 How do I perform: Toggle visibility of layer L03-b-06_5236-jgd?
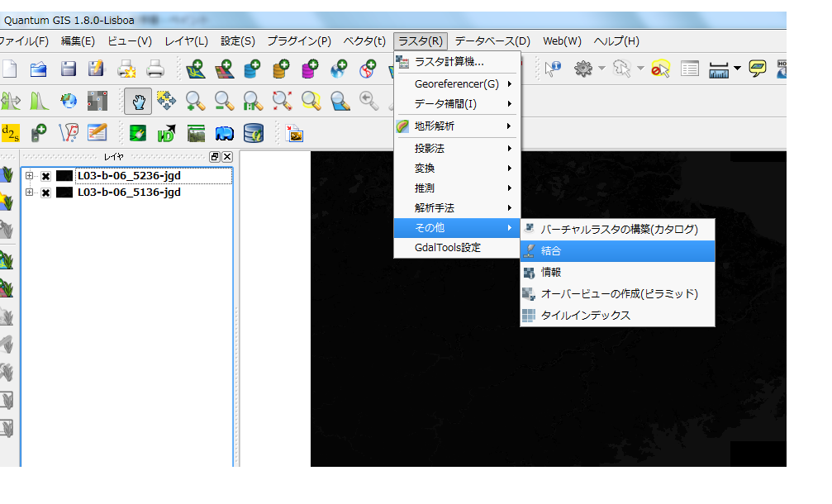click(x=46, y=176)
